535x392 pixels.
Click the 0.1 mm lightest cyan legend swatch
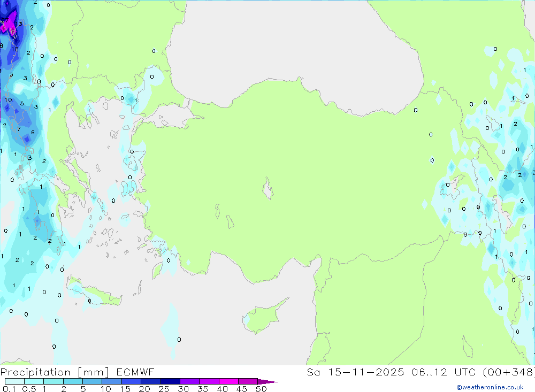click(14, 381)
